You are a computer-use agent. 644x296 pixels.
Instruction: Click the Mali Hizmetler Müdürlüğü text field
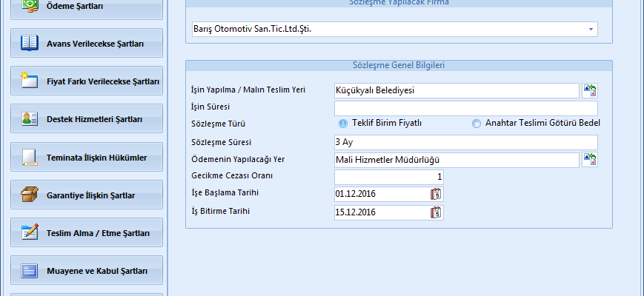456,160
